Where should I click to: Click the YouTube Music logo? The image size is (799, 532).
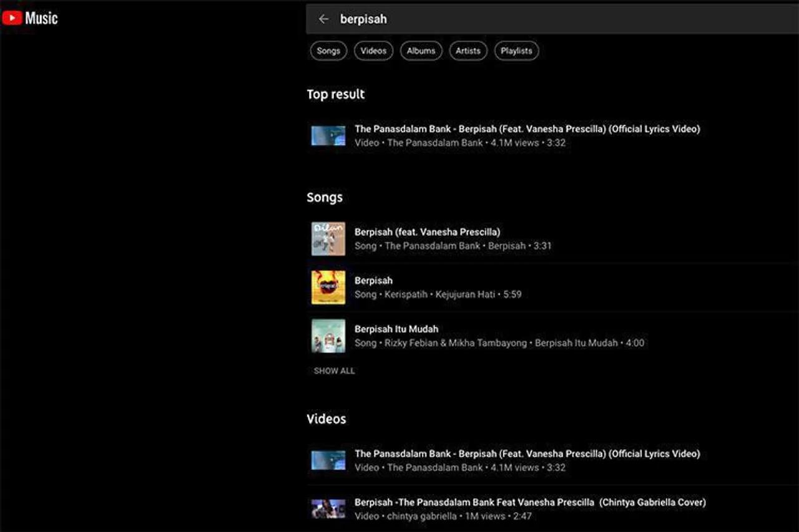tap(30, 18)
